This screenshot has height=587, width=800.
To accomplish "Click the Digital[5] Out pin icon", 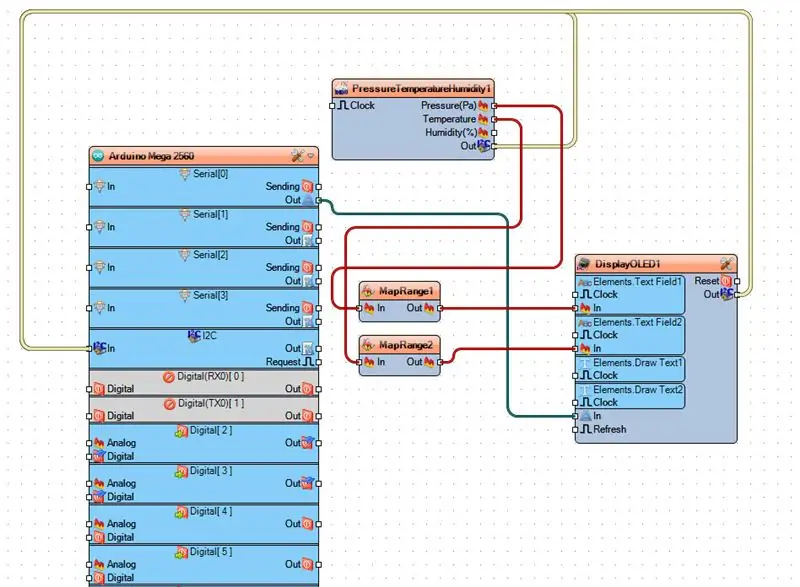I will [x=307, y=565].
